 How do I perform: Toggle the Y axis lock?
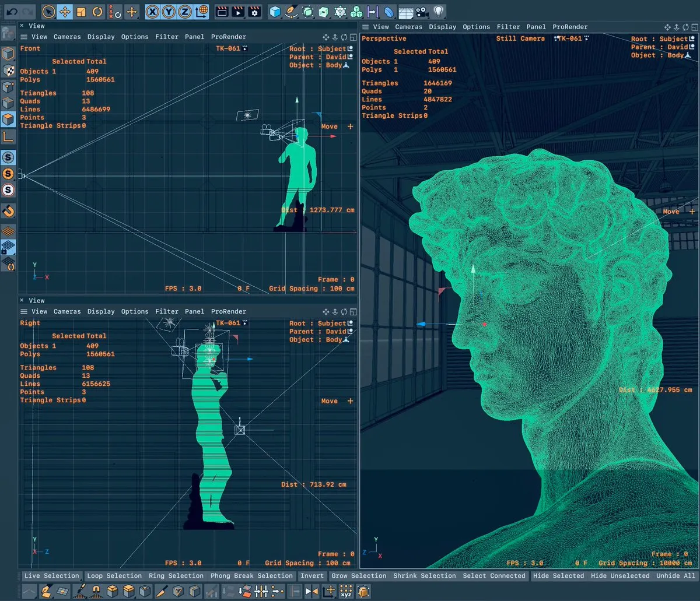pos(169,11)
